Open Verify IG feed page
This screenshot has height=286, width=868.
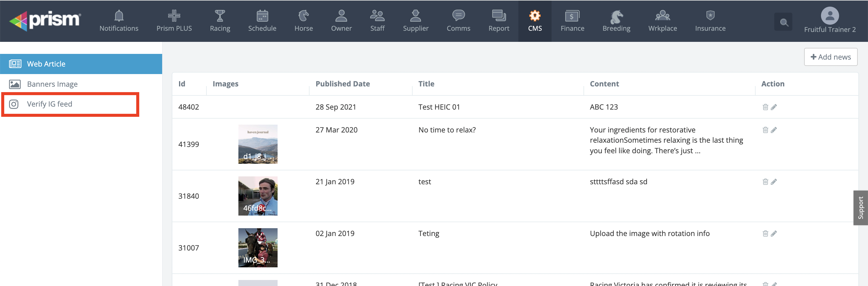tap(49, 104)
